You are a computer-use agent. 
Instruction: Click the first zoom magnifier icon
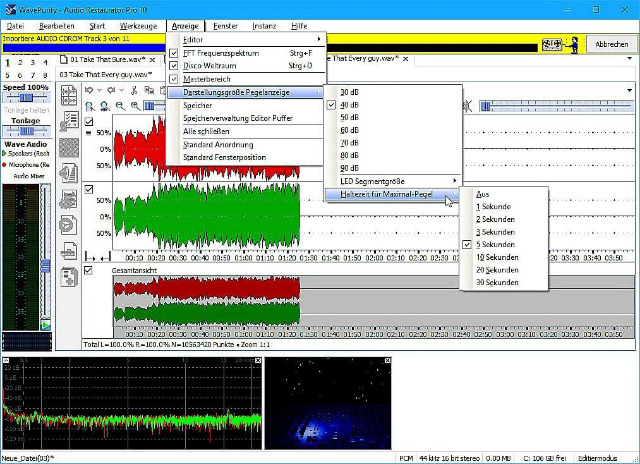[90, 105]
